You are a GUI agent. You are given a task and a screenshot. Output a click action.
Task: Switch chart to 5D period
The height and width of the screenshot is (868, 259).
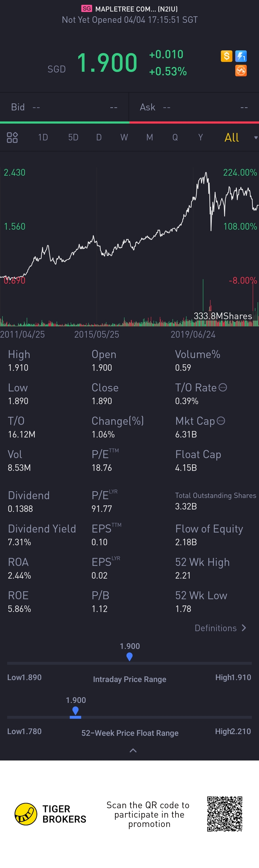point(73,138)
